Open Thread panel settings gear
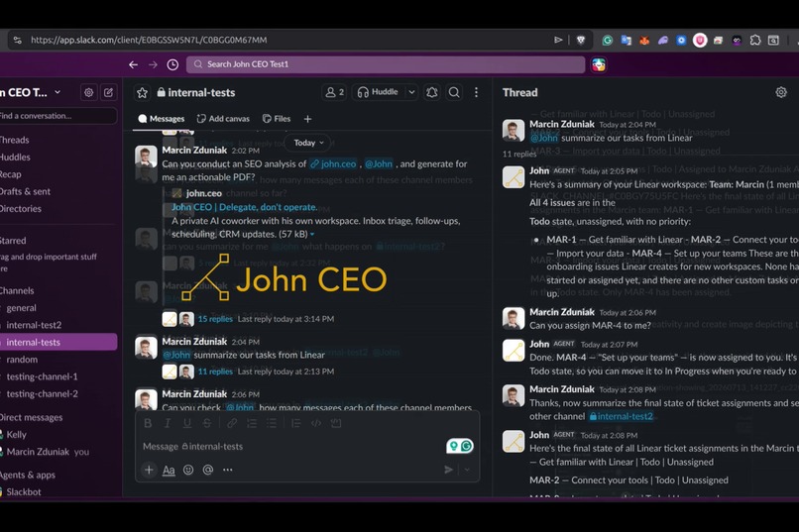Image resolution: width=799 pixels, height=532 pixels. (x=781, y=92)
